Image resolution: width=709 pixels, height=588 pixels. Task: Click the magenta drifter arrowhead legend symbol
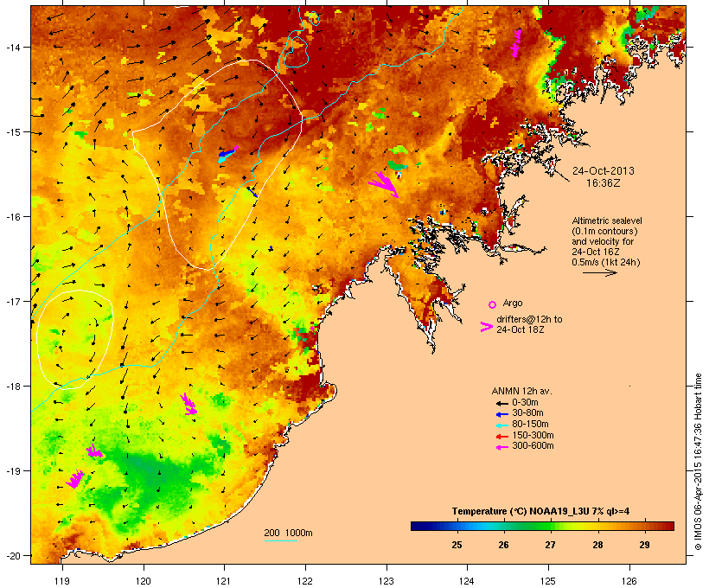click(487, 327)
